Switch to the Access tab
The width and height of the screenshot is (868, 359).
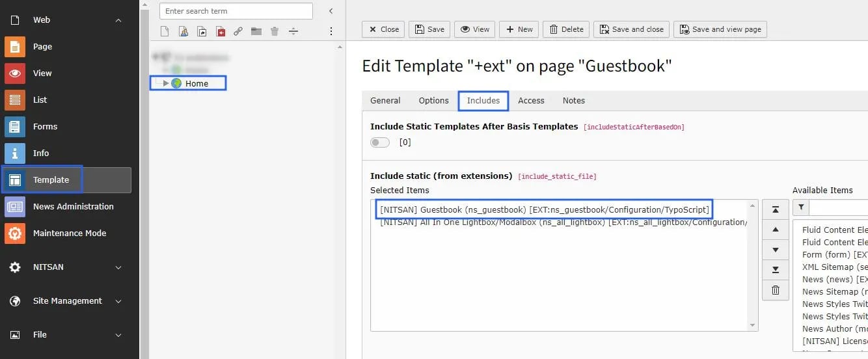point(531,101)
